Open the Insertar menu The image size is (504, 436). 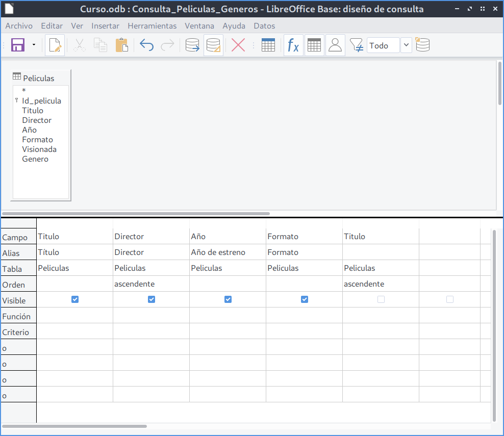coord(105,26)
